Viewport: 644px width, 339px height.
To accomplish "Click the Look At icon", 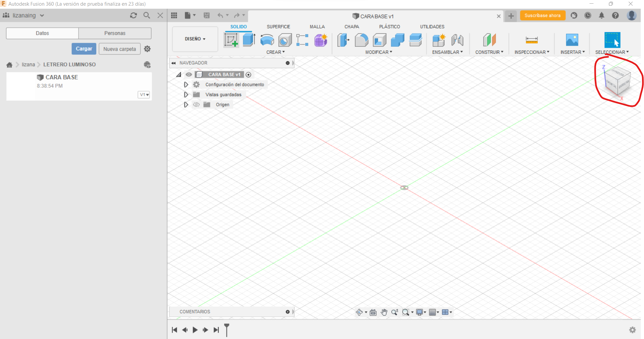I will (373, 312).
